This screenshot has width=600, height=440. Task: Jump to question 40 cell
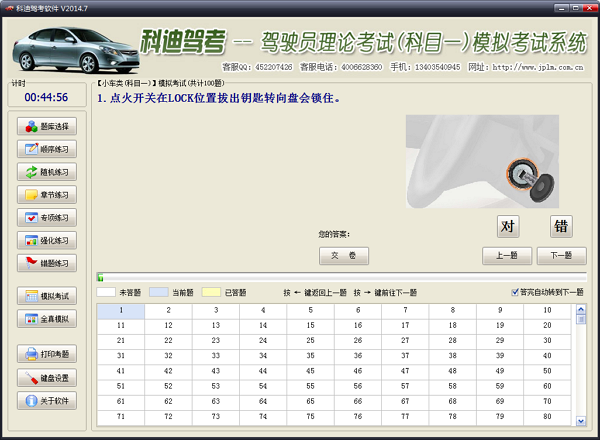click(x=547, y=357)
